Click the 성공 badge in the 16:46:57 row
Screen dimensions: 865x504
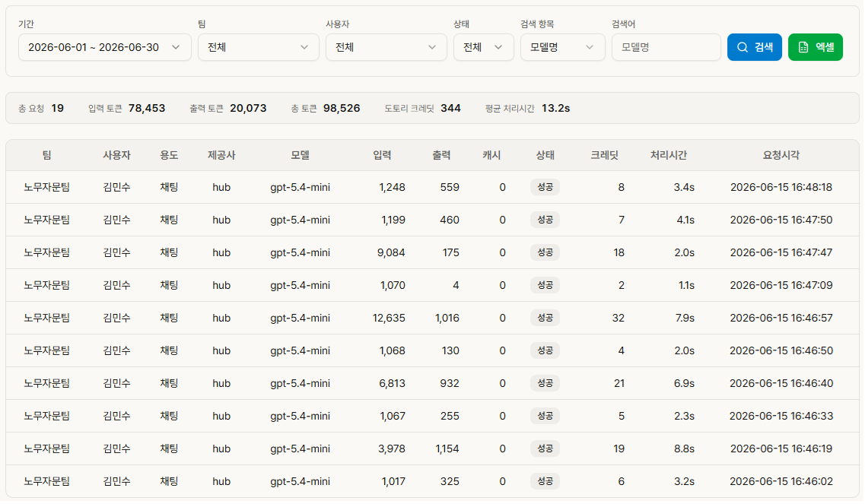point(545,319)
